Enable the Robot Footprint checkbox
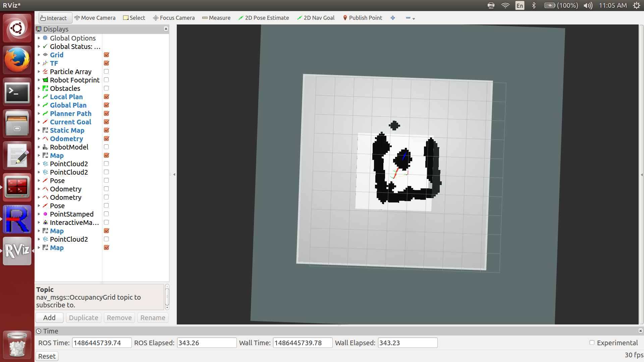Image resolution: width=644 pixels, height=362 pixels. pos(106,80)
